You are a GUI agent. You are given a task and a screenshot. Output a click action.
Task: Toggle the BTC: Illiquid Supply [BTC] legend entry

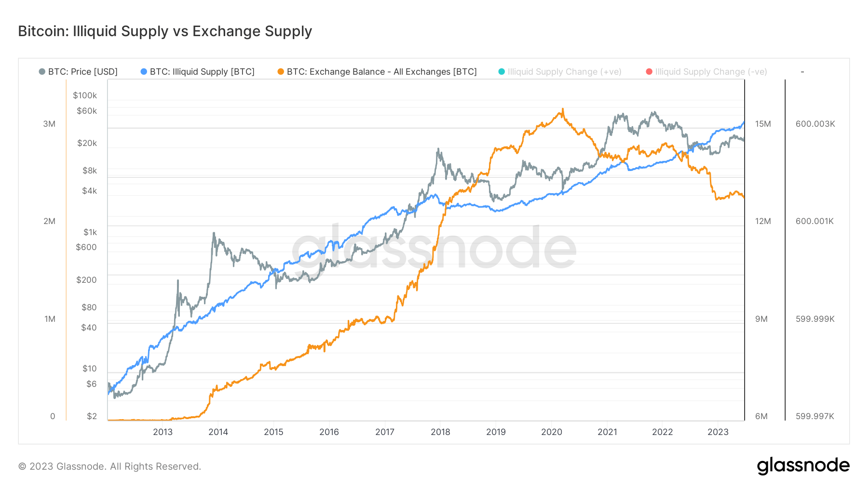pyautogui.click(x=197, y=72)
